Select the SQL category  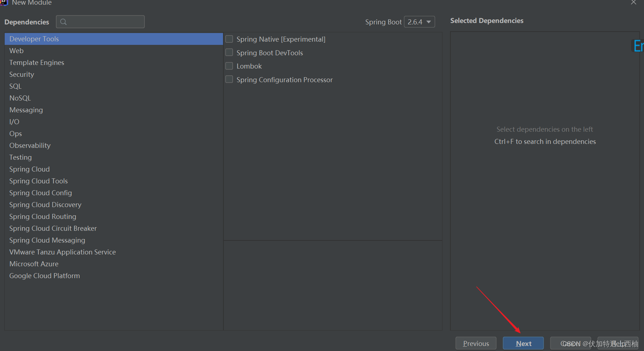click(x=114, y=86)
